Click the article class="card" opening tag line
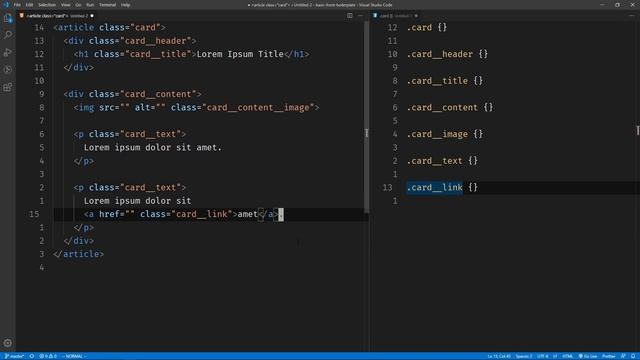 (109, 27)
